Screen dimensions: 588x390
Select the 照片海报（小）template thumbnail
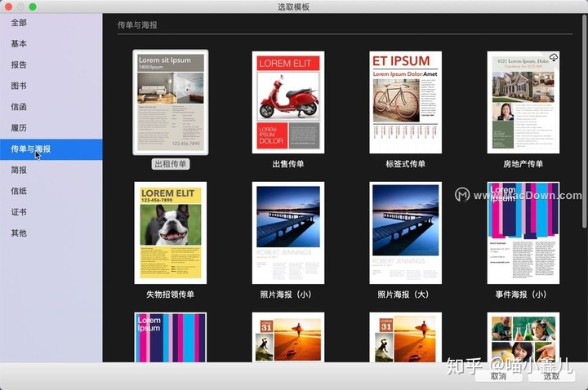pyautogui.click(x=288, y=233)
